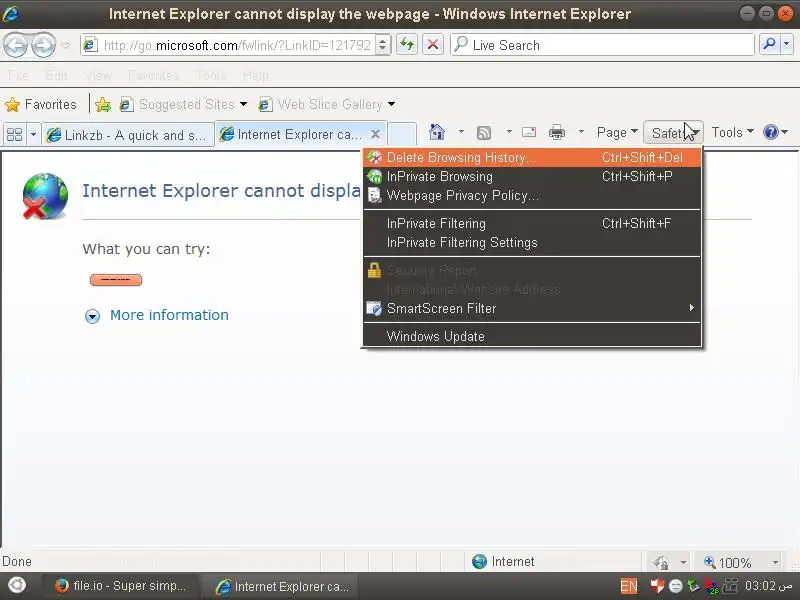800x600 pixels.
Task: Click the Live Search input box
Action: click(x=602, y=45)
